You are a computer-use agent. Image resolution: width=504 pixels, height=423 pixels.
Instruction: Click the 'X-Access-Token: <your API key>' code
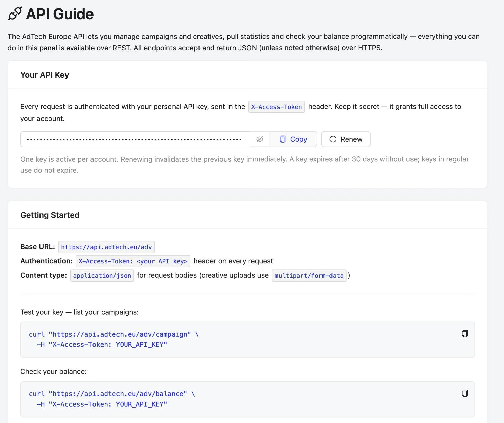coord(133,261)
